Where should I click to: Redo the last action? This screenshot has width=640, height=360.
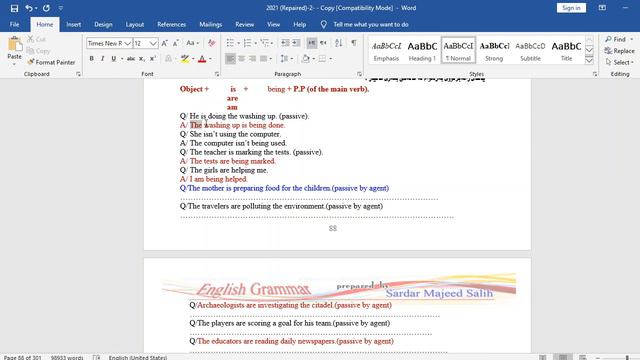tap(46, 8)
